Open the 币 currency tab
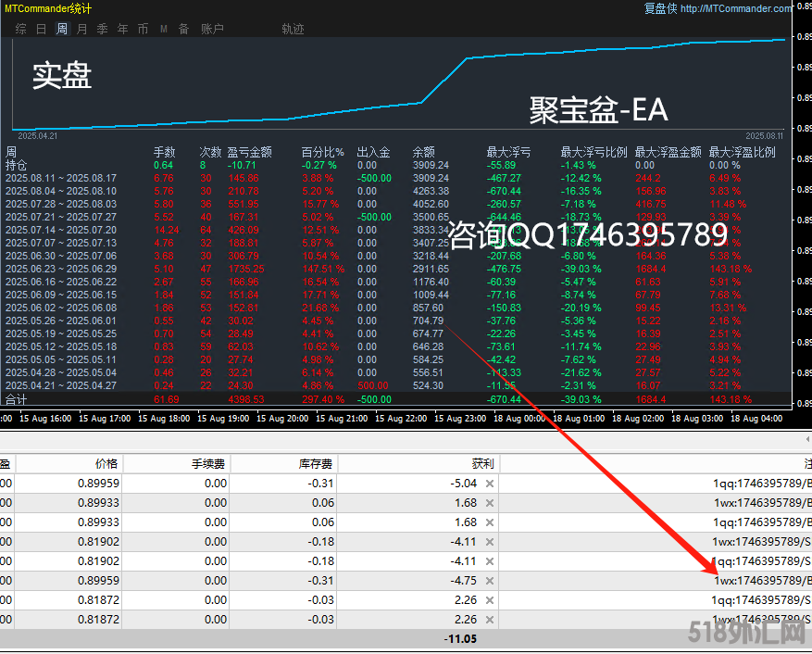 click(x=143, y=29)
